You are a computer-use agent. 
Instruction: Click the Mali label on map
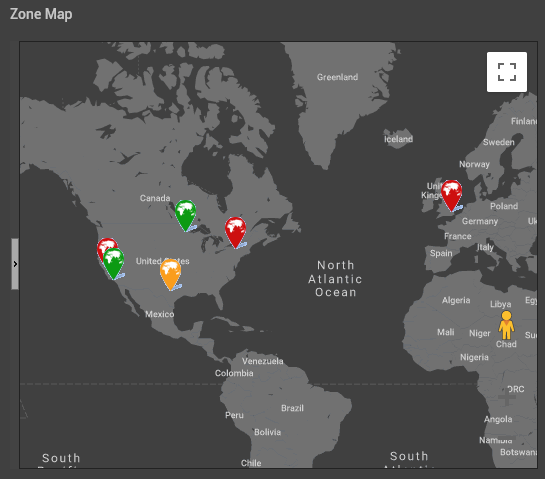[446, 332]
